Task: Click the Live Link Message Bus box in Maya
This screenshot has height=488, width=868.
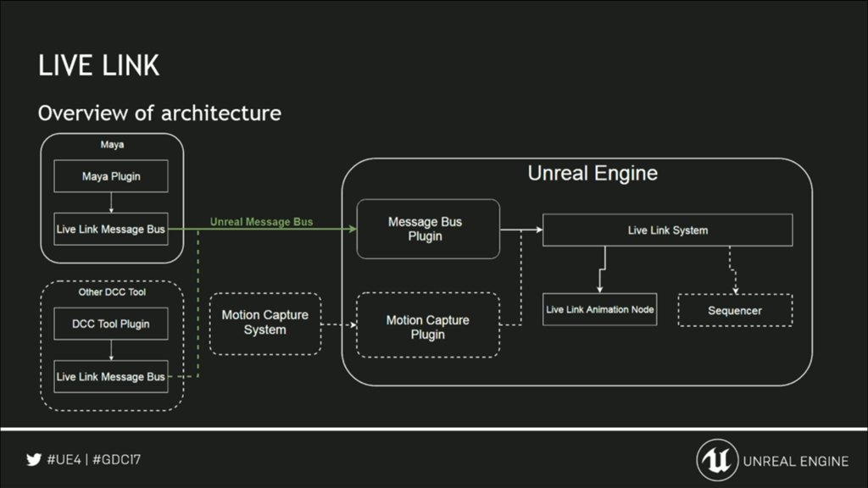Action: tap(111, 229)
